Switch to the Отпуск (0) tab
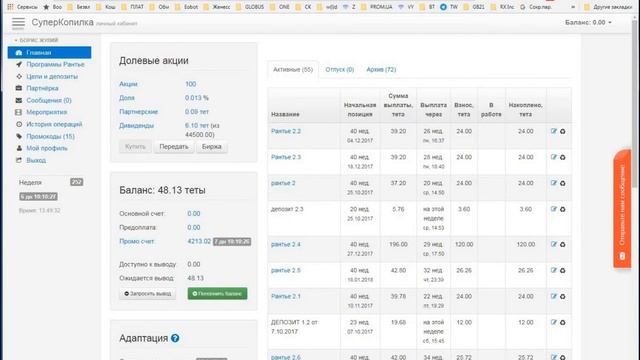Image resolution: width=640 pixels, height=360 pixels. [x=340, y=70]
